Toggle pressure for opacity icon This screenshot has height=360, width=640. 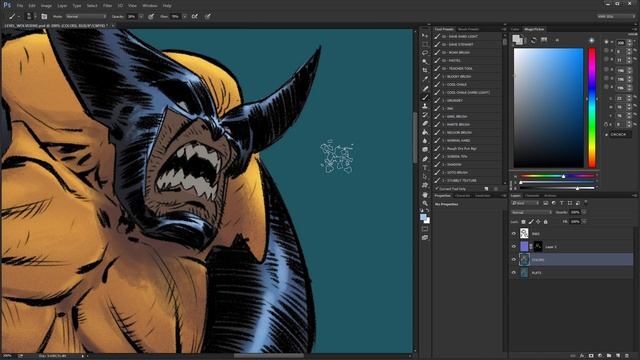pyautogui.click(x=151, y=16)
